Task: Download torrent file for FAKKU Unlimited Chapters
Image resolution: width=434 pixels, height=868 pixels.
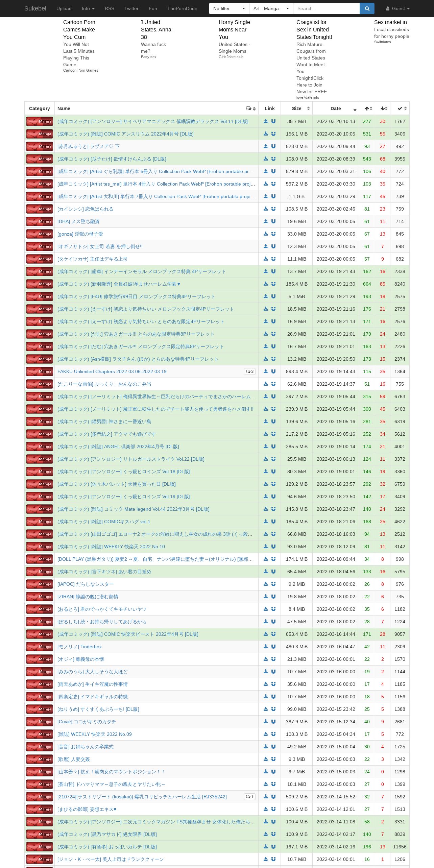Action: point(266,371)
